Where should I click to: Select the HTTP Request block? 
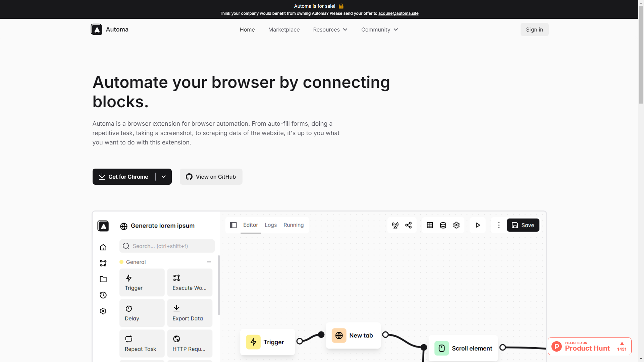[x=190, y=344]
